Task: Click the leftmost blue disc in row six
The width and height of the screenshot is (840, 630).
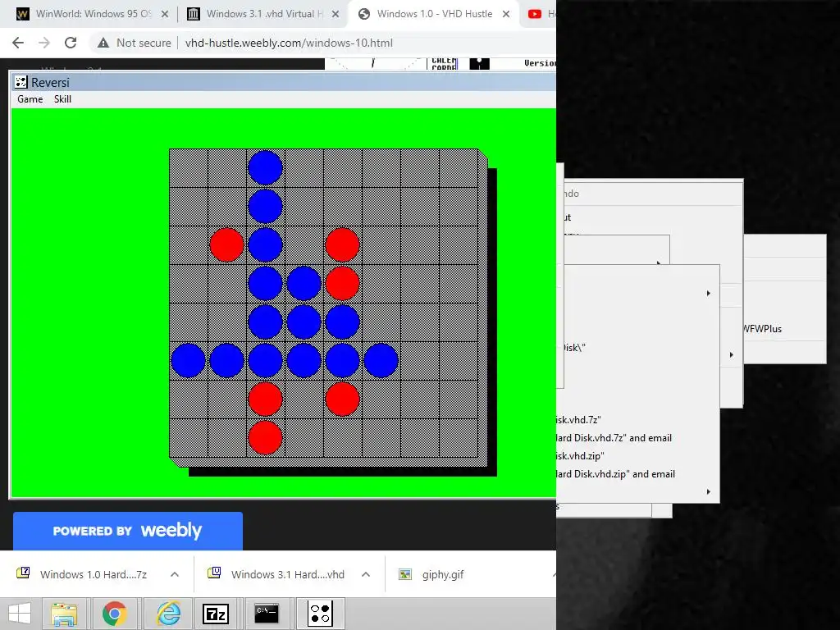Action: click(188, 361)
